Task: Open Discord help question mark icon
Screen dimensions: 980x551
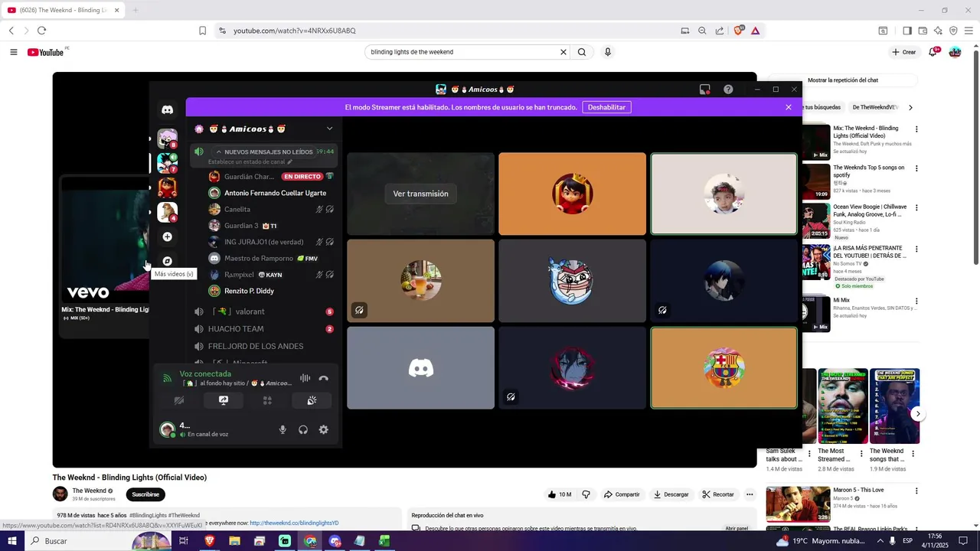Action: point(728,90)
